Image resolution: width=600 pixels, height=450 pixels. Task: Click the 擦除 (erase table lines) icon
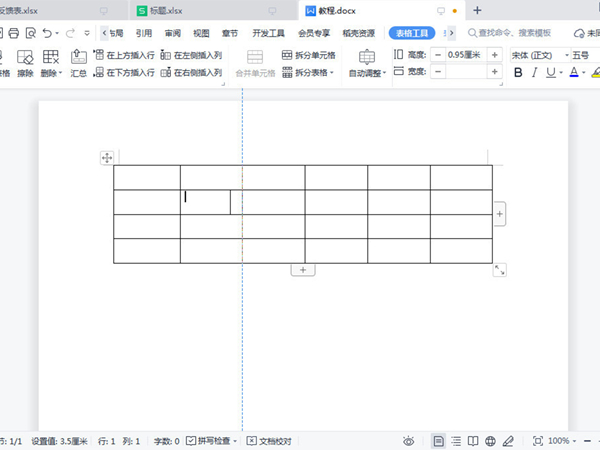[25, 60]
